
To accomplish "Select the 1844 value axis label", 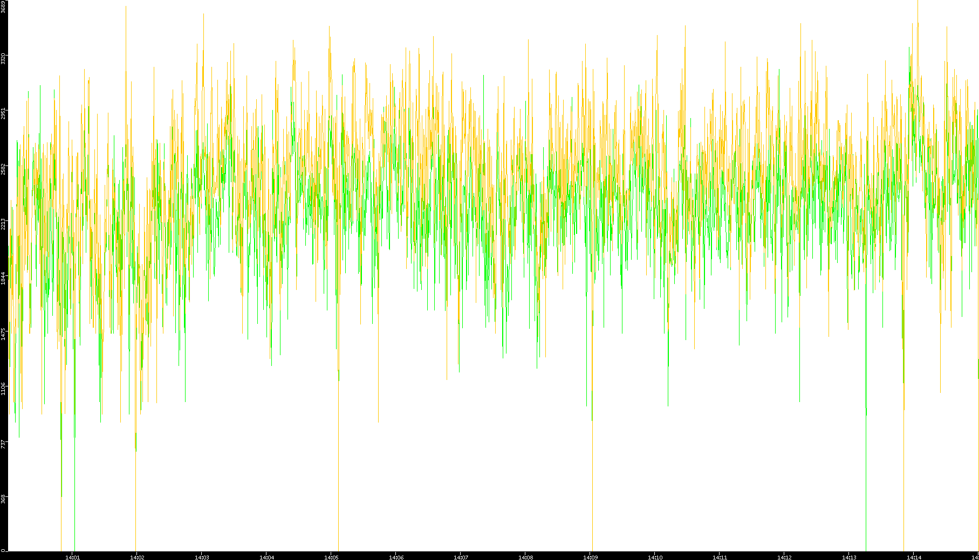I will (3, 278).
